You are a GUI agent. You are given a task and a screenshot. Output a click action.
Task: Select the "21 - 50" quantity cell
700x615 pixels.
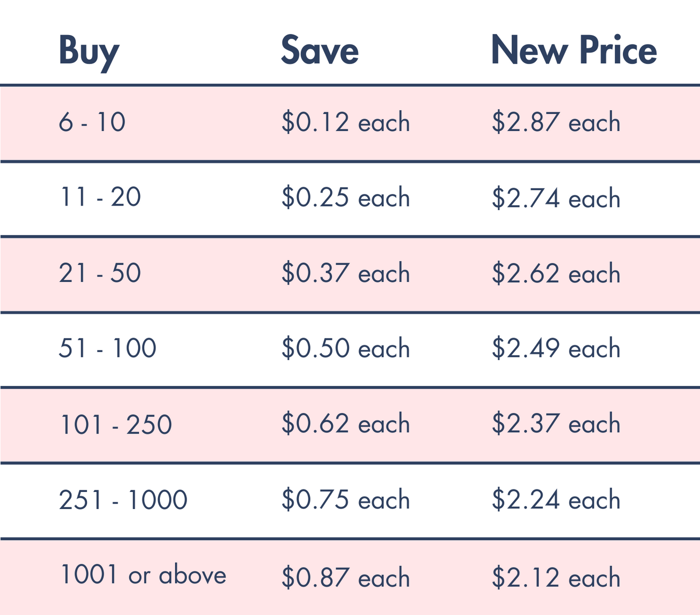point(100,273)
